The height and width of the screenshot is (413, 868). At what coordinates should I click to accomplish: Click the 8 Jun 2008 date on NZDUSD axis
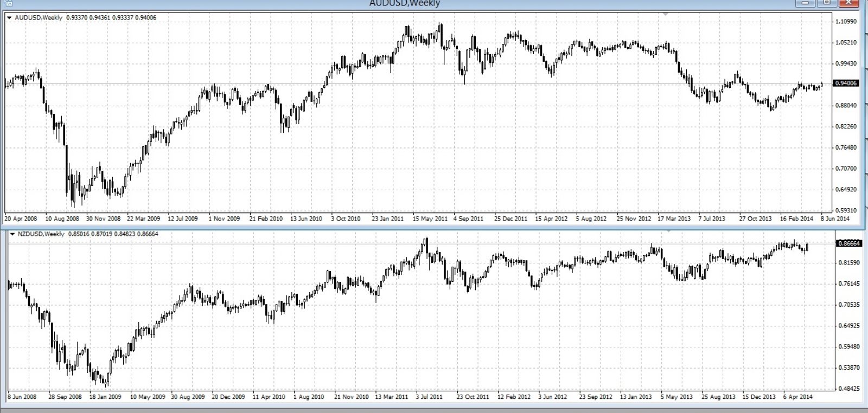pyautogui.click(x=22, y=397)
